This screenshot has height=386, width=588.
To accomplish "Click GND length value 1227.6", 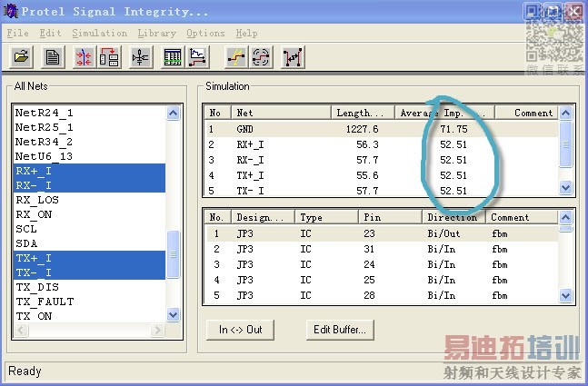I will tap(362, 129).
